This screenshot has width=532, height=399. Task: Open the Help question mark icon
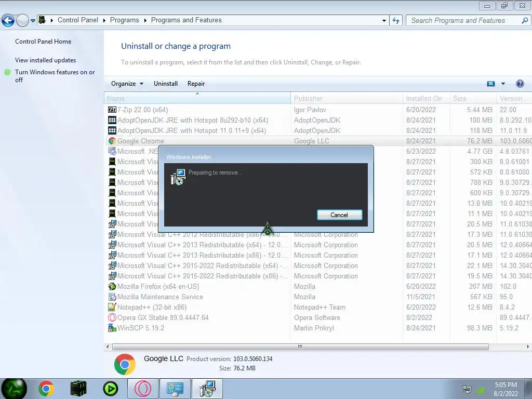520,84
